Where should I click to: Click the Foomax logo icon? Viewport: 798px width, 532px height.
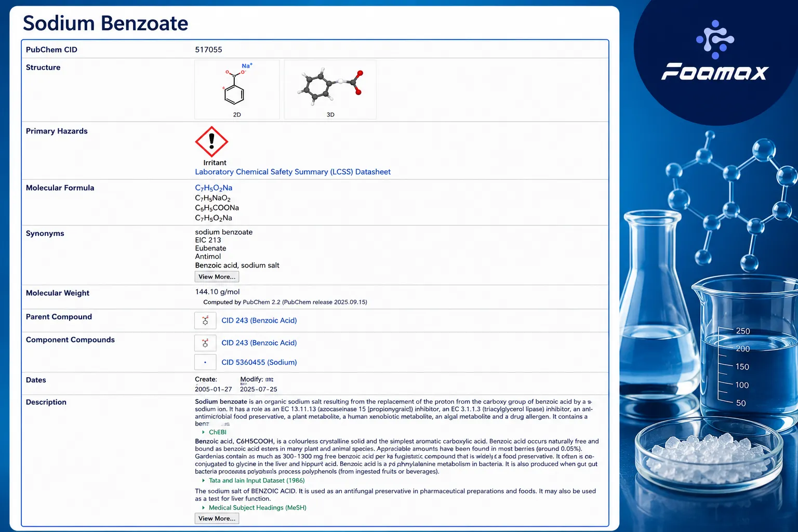pos(715,39)
